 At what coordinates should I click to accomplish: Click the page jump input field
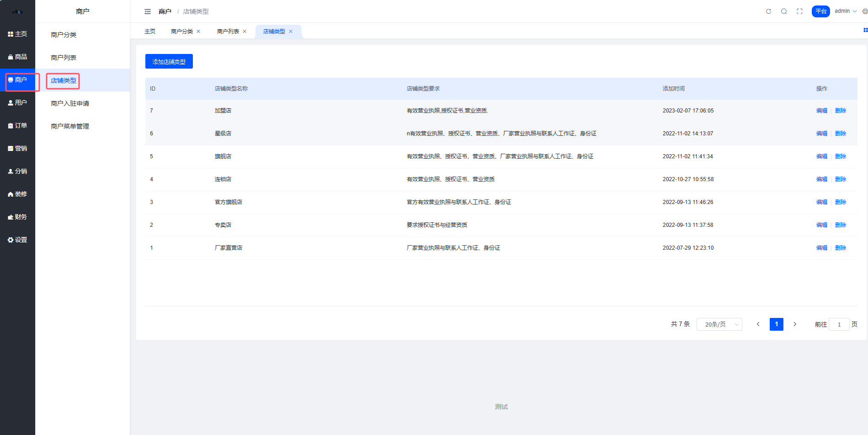[839, 324]
